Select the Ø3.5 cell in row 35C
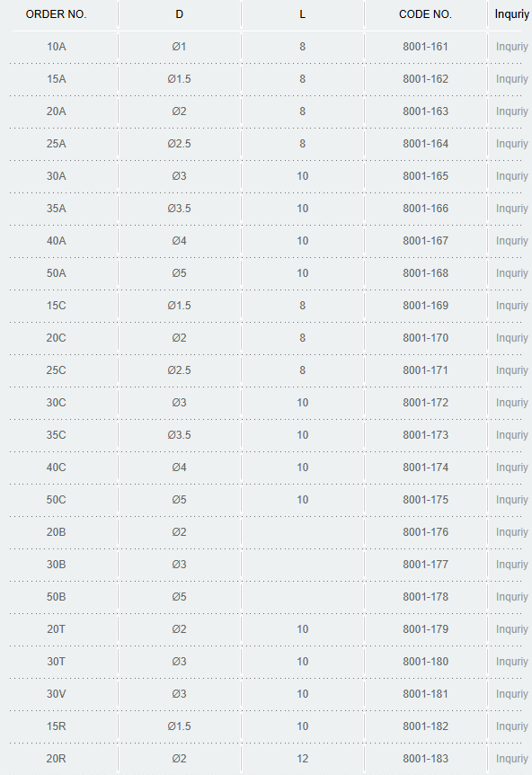The height and width of the screenshot is (775, 532). [x=180, y=435]
